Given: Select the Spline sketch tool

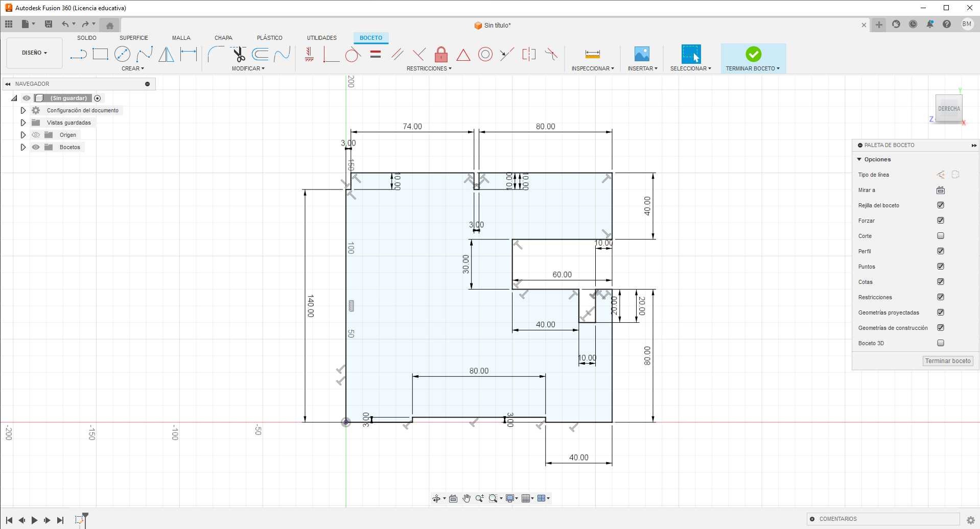Looking at the screenshot, I should point(145,54).
